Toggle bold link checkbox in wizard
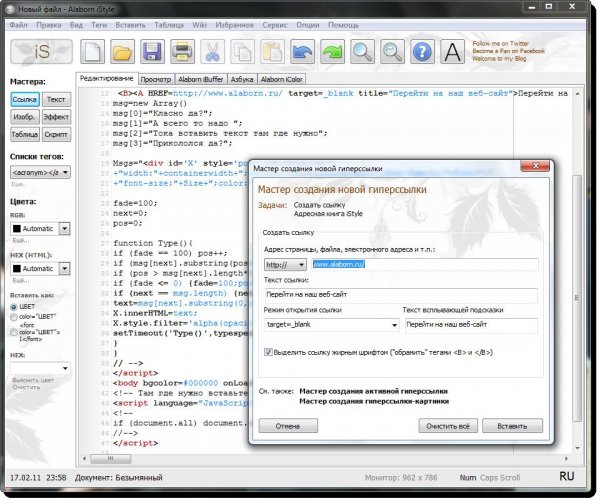This screenshot has width=600, height=501. [268, 352]
